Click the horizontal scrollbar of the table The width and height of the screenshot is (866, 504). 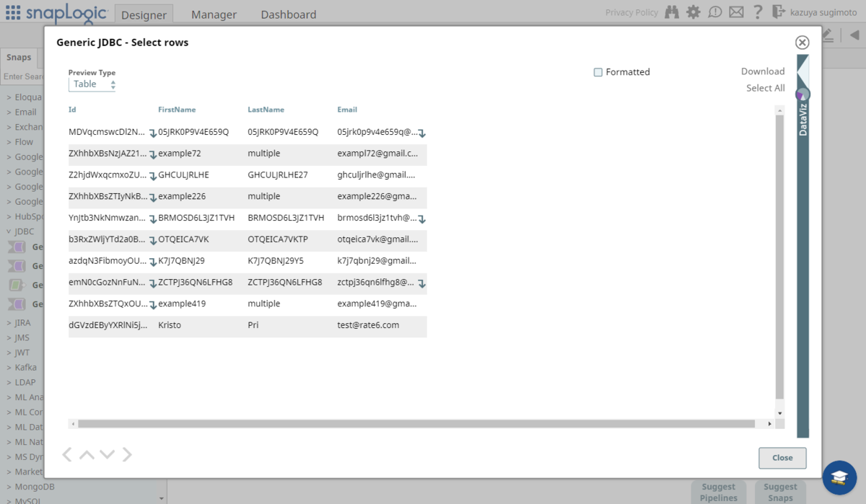click(x=416, y=424)
